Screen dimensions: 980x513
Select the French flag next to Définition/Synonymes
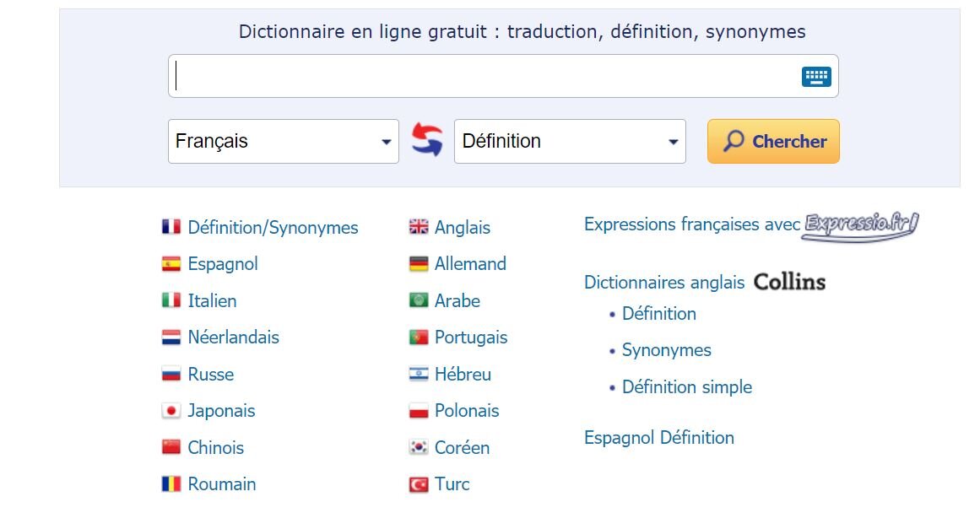coord(171,227)
